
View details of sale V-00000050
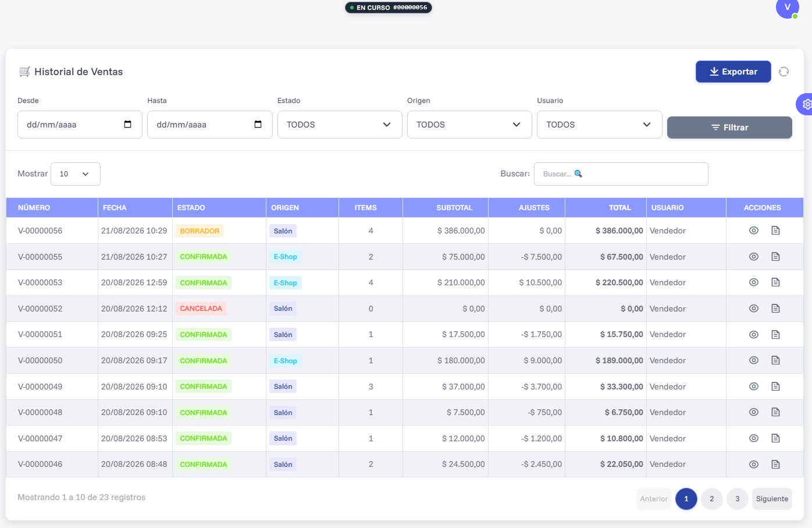pos(754,360)
